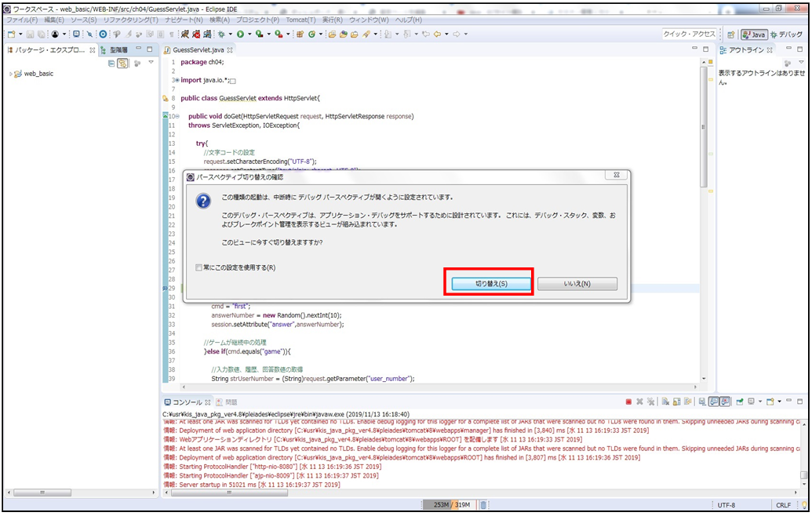Image resolution: width=812 pixels, height=516 pixels.
Task: Click the 切り替え(S) button
Action: [490, 283]
